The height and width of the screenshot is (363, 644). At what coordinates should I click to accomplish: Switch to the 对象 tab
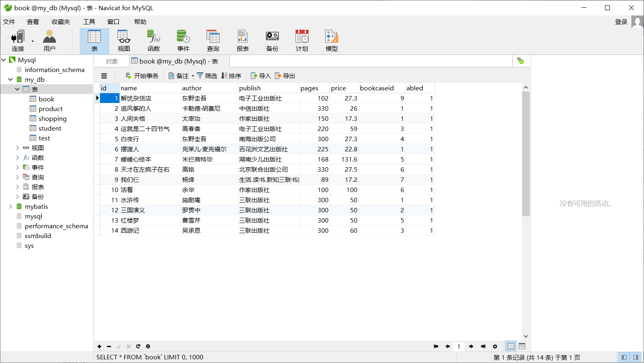(112, 61)
